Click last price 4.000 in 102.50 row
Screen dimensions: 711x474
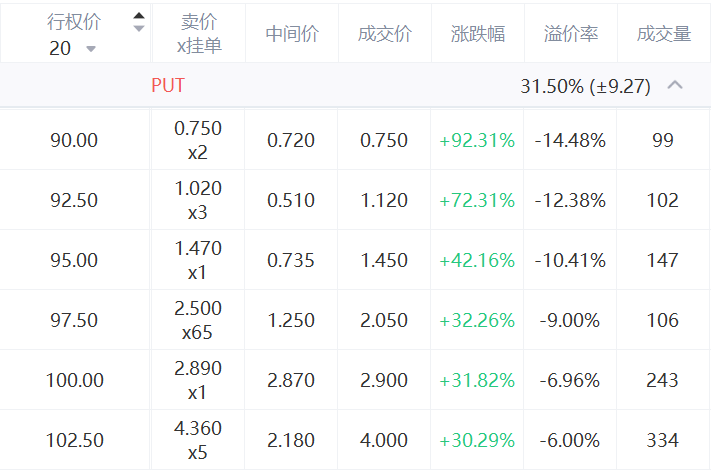point(384,440)
